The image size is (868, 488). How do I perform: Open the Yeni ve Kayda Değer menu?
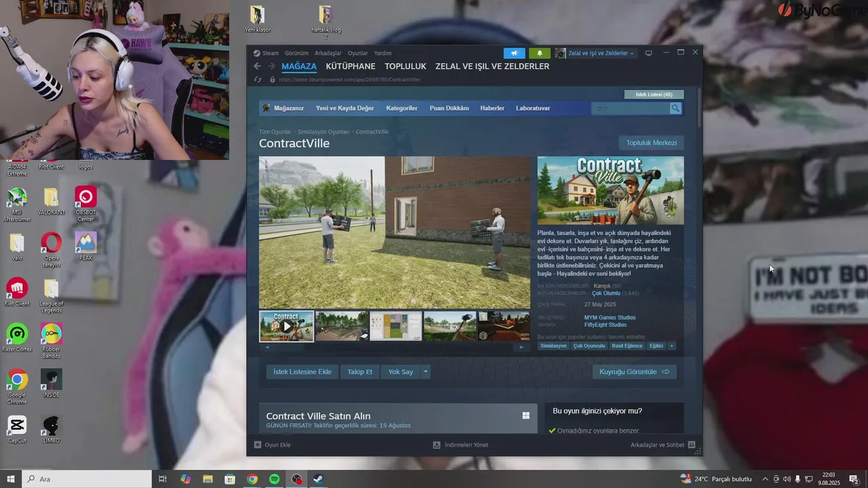click(x=344, y=108)
